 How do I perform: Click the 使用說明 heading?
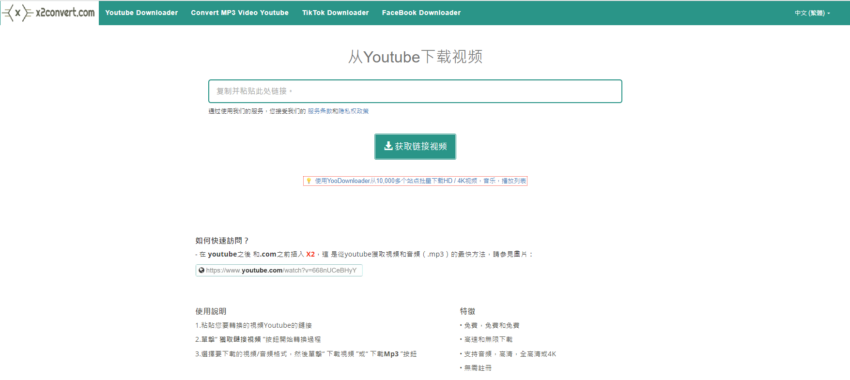[211, 312]
